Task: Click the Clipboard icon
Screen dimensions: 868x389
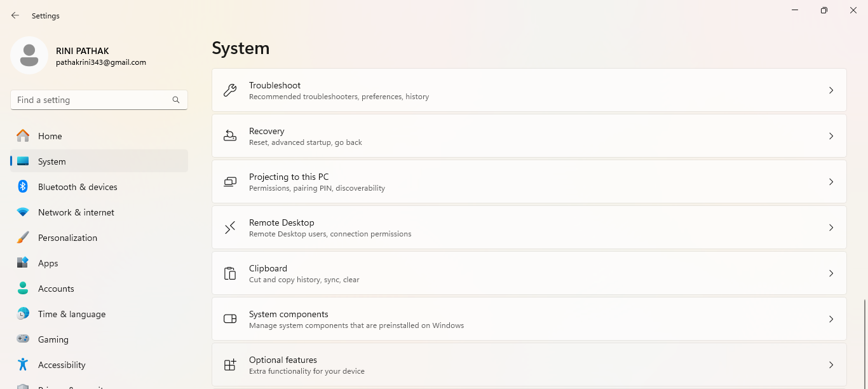Action: pyautogui.click(x=230, y=273)
